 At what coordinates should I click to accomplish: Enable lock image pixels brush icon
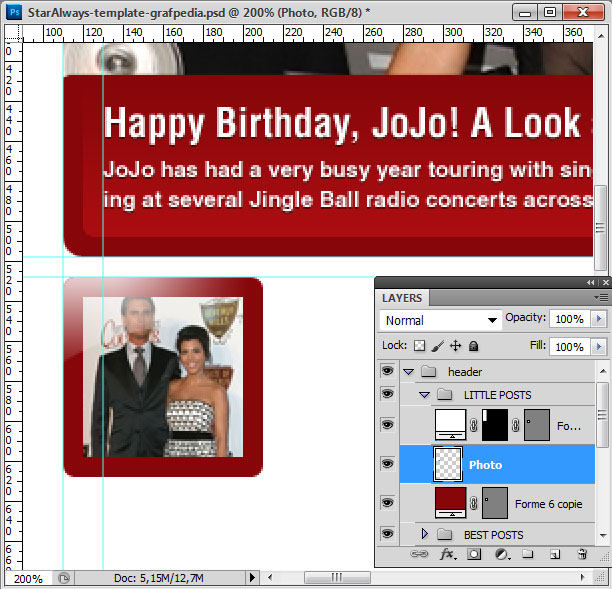(x=438, y=346)
